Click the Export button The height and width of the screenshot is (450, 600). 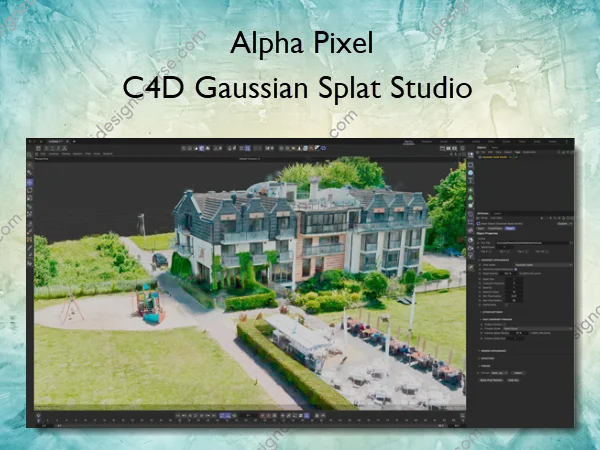coord(518,373)
